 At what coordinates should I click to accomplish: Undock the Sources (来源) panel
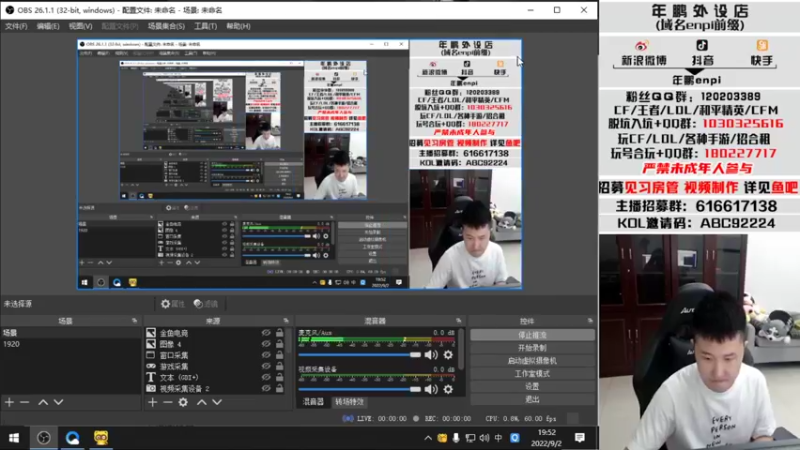coord(286,321)
